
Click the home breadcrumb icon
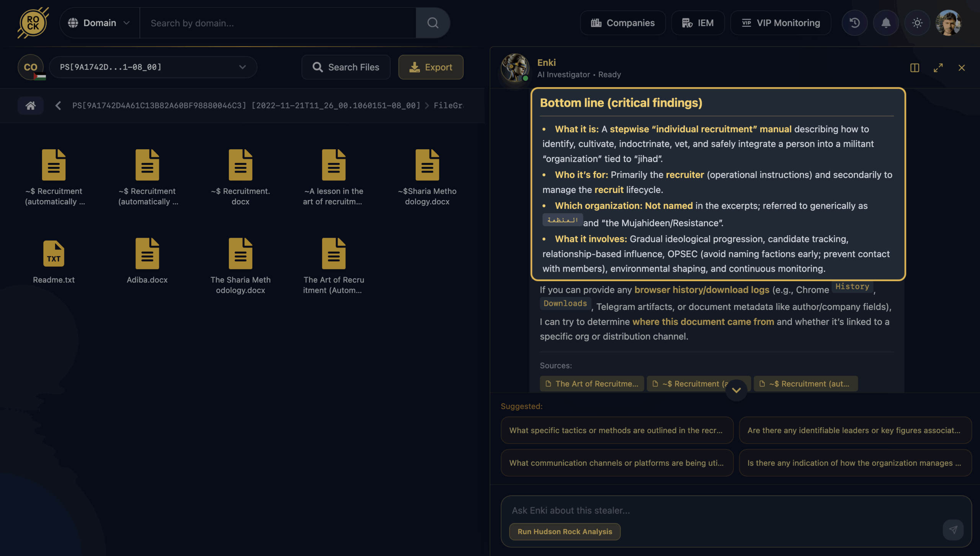[x=31, y=105]
